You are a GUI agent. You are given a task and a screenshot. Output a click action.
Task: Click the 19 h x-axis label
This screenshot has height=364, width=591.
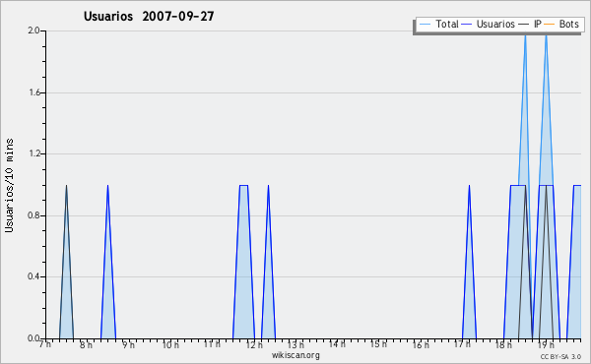coord(546,344)
